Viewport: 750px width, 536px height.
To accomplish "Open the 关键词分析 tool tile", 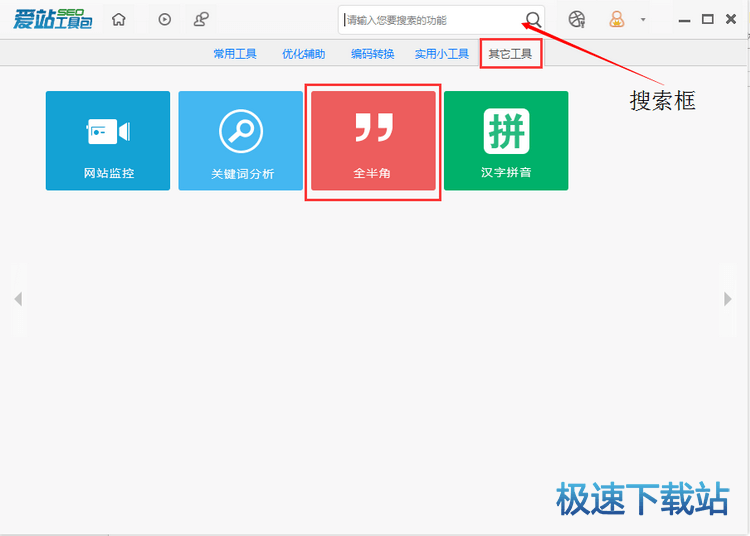I will (x=241, y=141).
